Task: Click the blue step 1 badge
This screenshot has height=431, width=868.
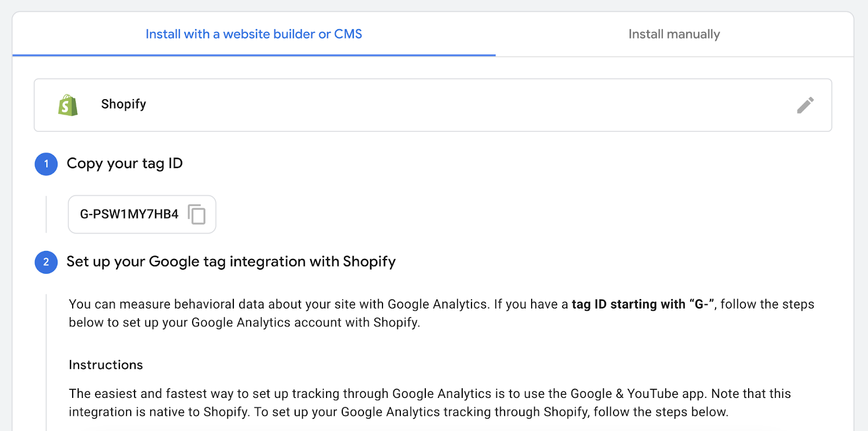Action: coord(46,164)
